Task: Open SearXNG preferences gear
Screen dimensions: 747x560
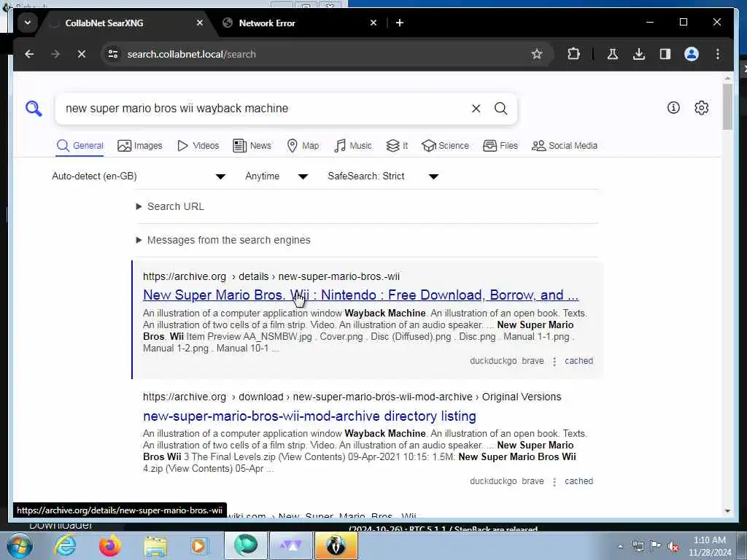Action: [x=701, y=108]
